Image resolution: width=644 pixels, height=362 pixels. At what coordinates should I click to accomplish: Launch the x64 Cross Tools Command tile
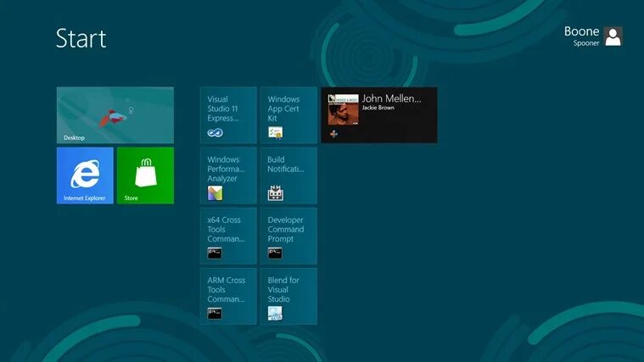click(228, 236)
